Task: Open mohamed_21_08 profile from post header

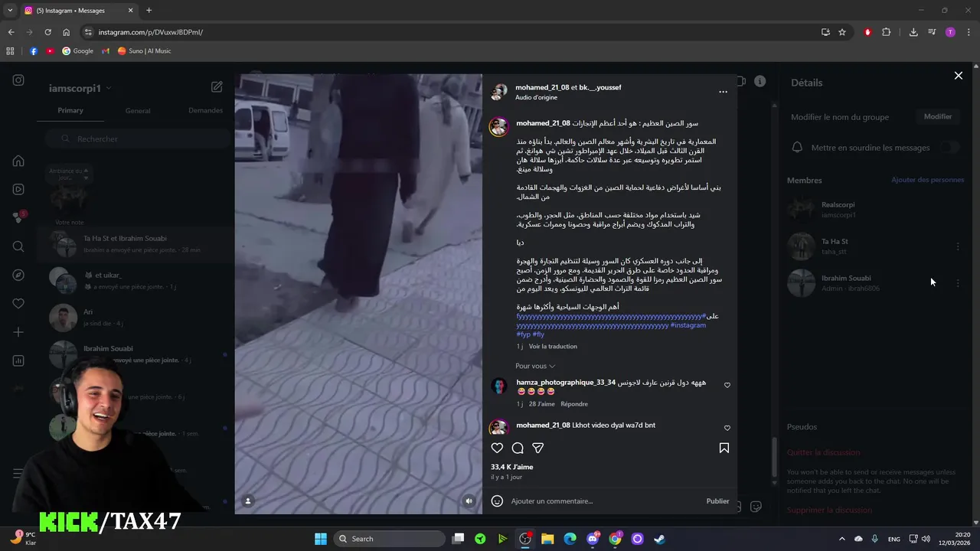Action: [542, 87]
